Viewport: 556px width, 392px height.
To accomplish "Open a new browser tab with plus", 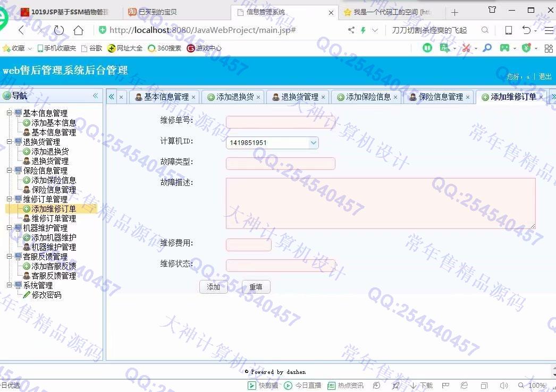I will pos(454,12).
